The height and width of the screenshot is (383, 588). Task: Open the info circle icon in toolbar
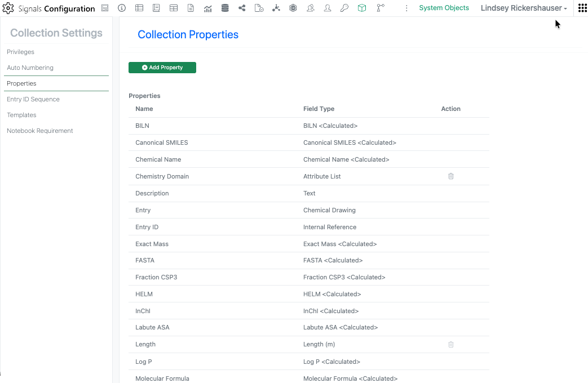point(122,8)
